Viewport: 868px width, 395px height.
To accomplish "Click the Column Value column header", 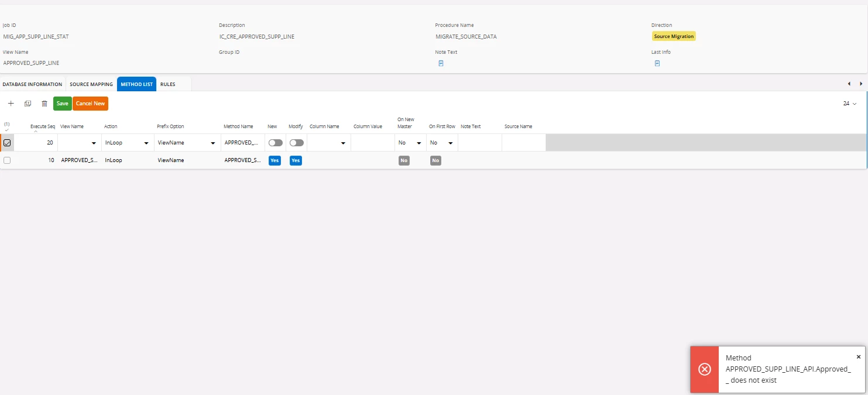I will [x=368, y=126].
